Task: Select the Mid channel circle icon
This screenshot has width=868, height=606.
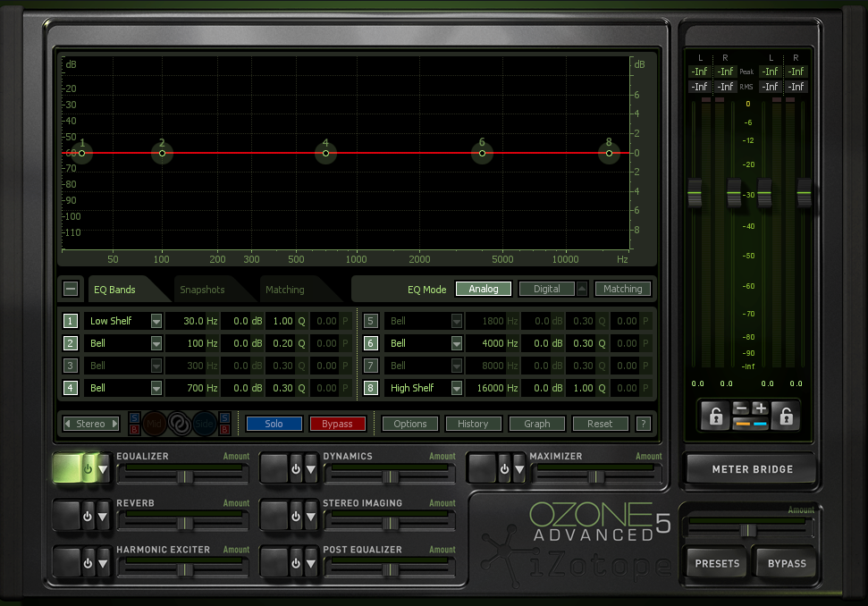Action: click(x=155, y=424)
